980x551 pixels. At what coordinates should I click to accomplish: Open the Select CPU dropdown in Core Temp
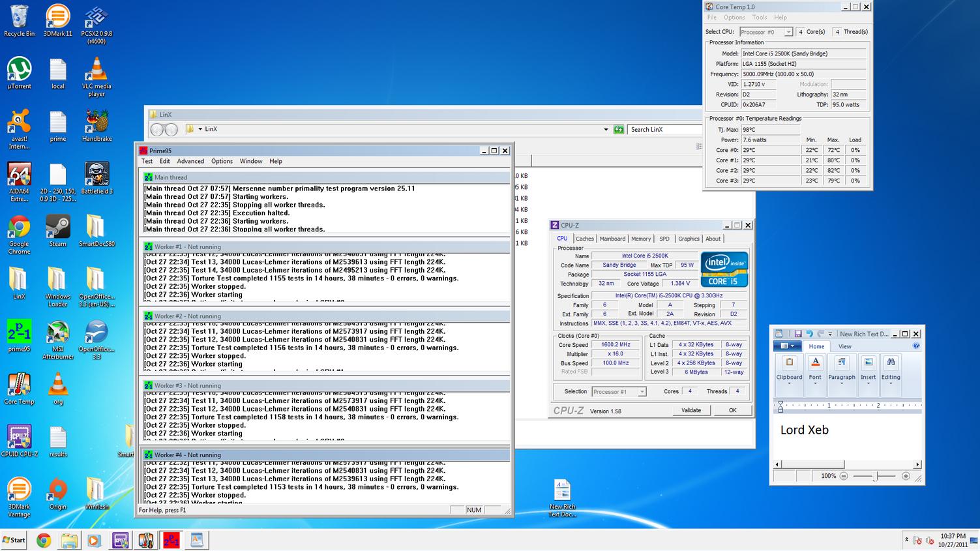coord(766,31)
